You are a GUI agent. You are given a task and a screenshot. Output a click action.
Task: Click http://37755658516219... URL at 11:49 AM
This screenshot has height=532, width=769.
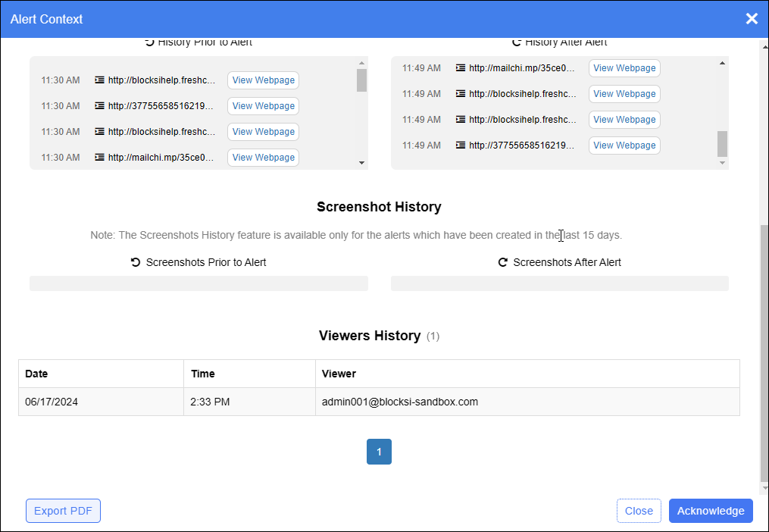pos(522,146)
